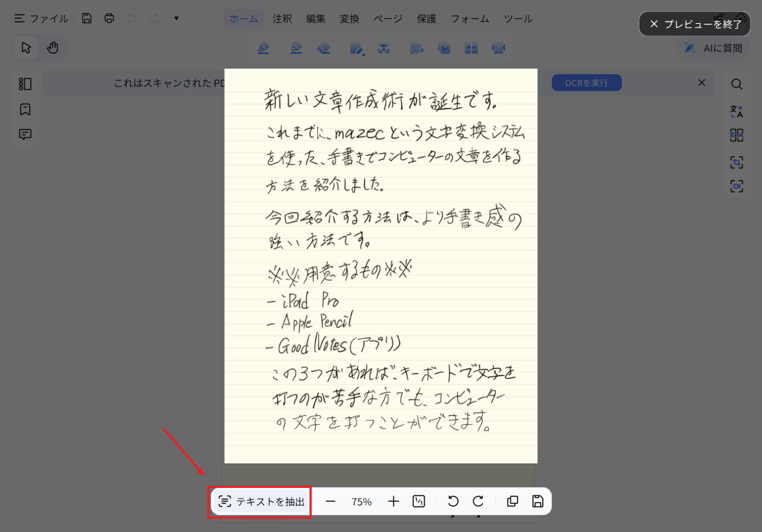This screenshot has height=532, width=762.
Task: Switch to the ホーム tab
Action: [244, 18]
